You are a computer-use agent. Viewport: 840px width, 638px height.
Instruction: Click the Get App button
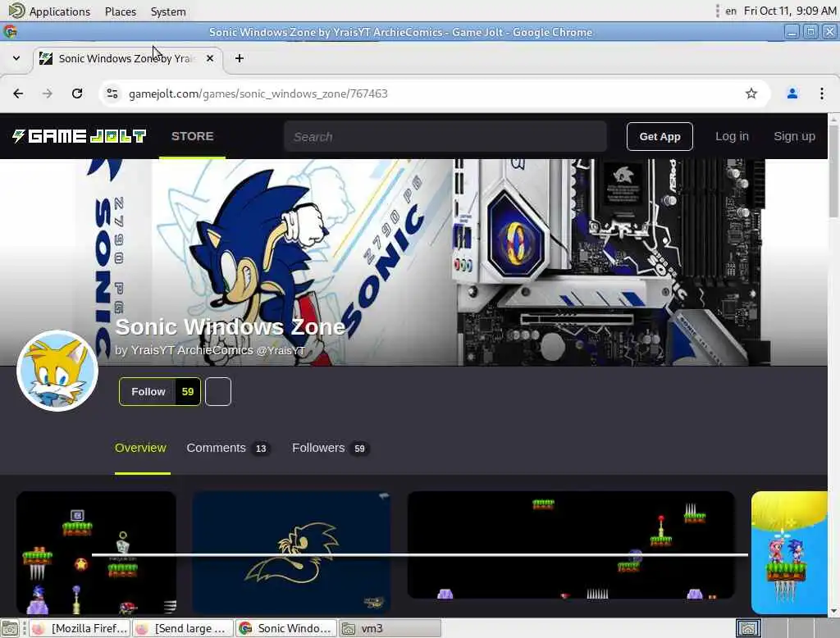(x=660, y=137)
